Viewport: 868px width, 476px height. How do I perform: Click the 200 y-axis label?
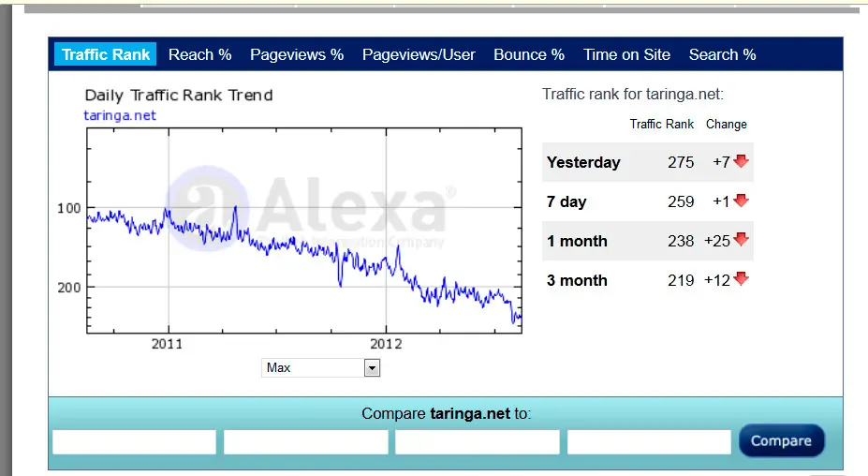pos(69,288)
